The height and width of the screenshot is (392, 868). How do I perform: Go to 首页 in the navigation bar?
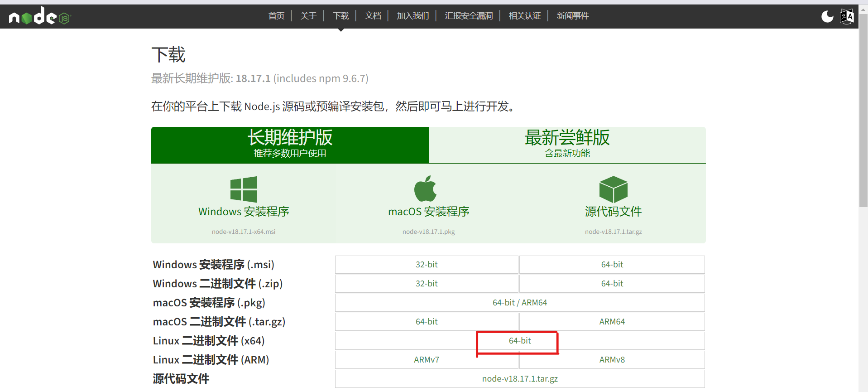276,16
